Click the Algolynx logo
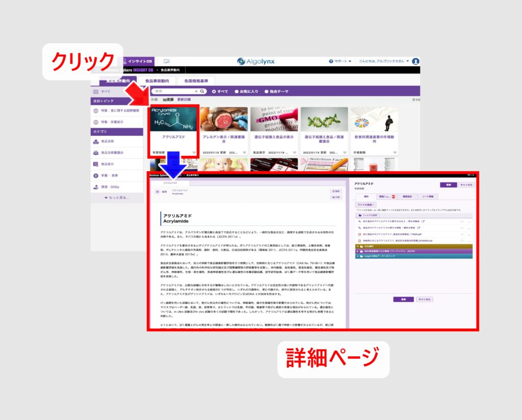 tap(256, 61)
